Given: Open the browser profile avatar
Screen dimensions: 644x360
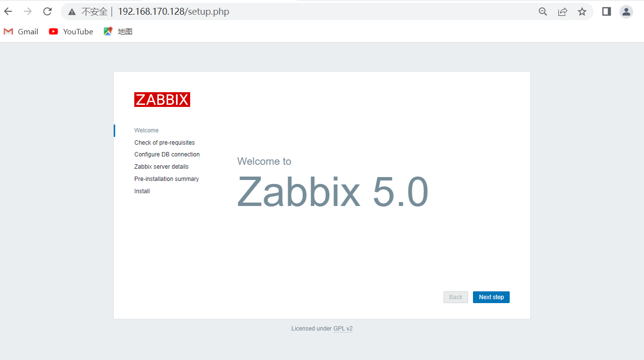Looking at the screenshot, I should click(x=626, y=11).
